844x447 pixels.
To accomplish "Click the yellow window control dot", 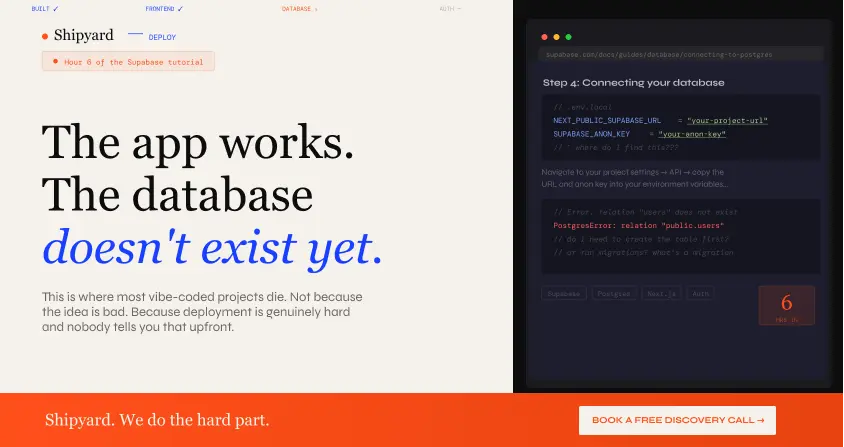I will pyautogui.click(x=556, y=37).
